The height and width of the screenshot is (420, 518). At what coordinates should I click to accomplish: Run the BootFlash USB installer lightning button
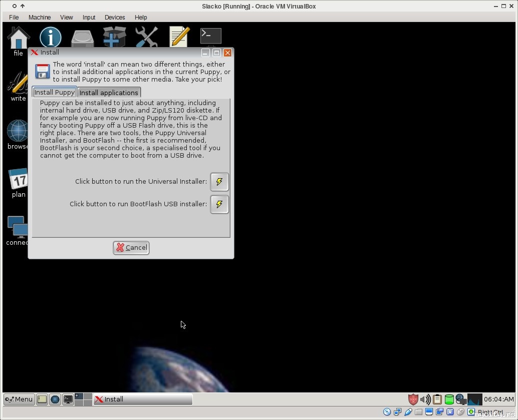[x=219, y=204]
